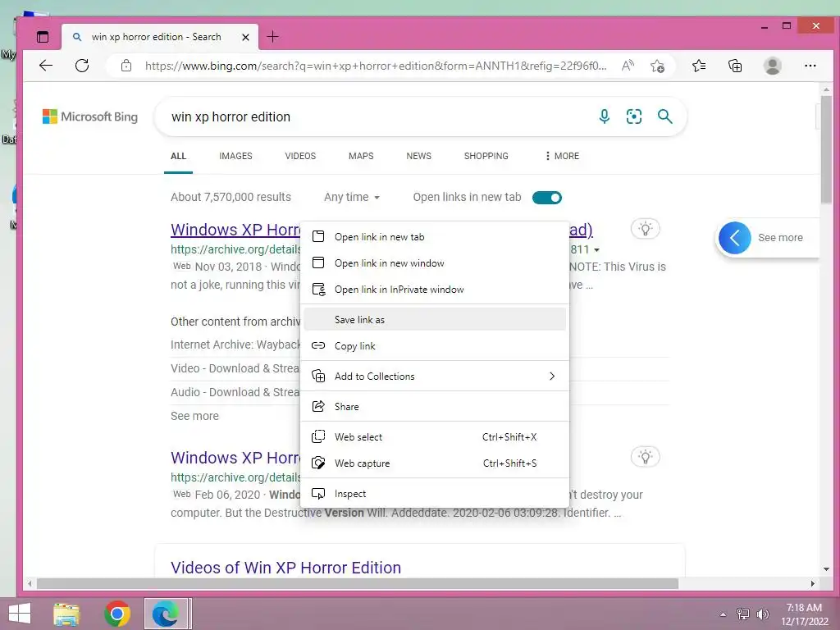This screenshot has width=840, height=630.
Task: Open the volume tray icon
Action: (x=762, y=614)
